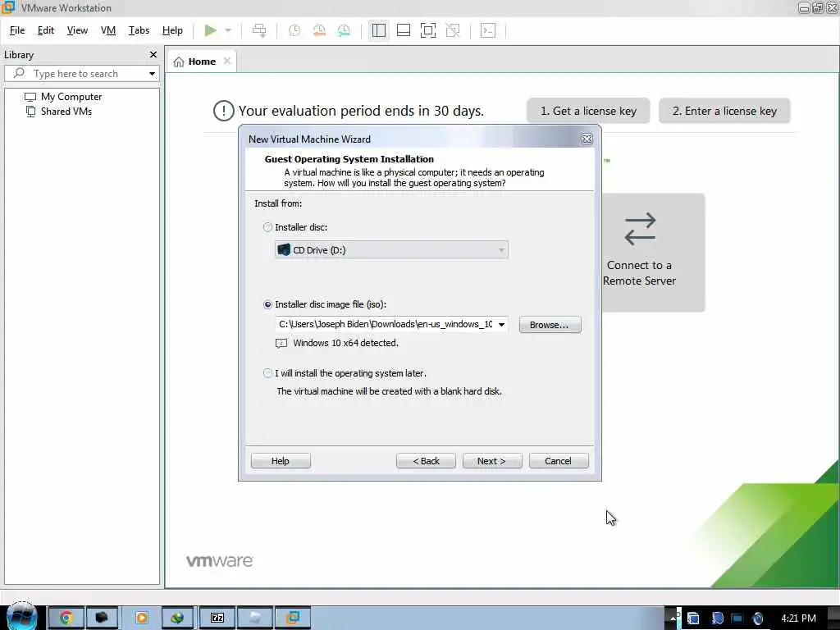
Task: Open the media player taskbar icon
Action: point(141,618)
